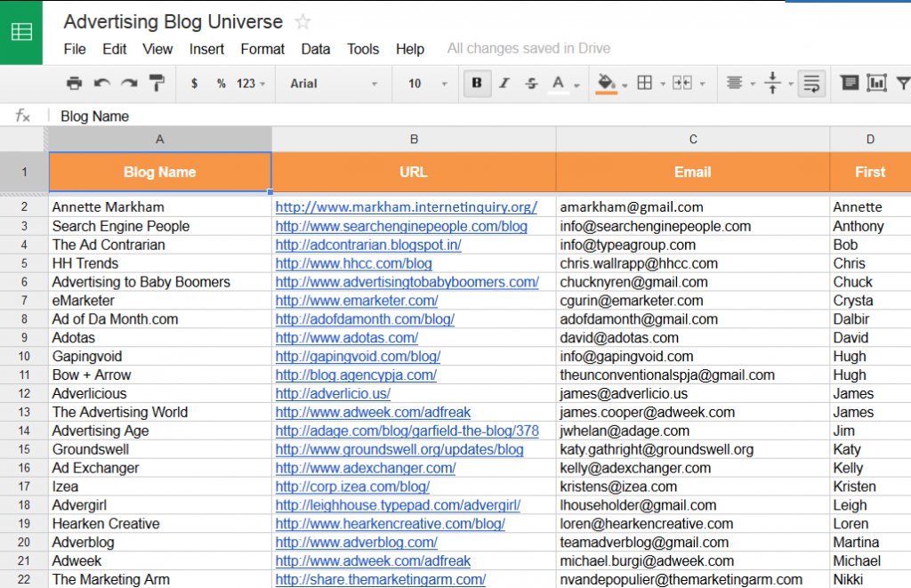Viewport: 911px width, 588px height.
Task: Open the Insert menu
Action: pos(206,49)
